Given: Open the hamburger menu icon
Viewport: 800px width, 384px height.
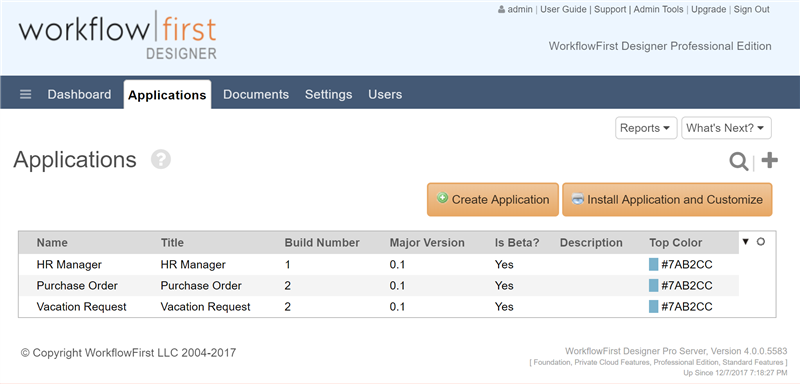Looking at the screenshot, I should pyautogui.click(x=26, y=94).
